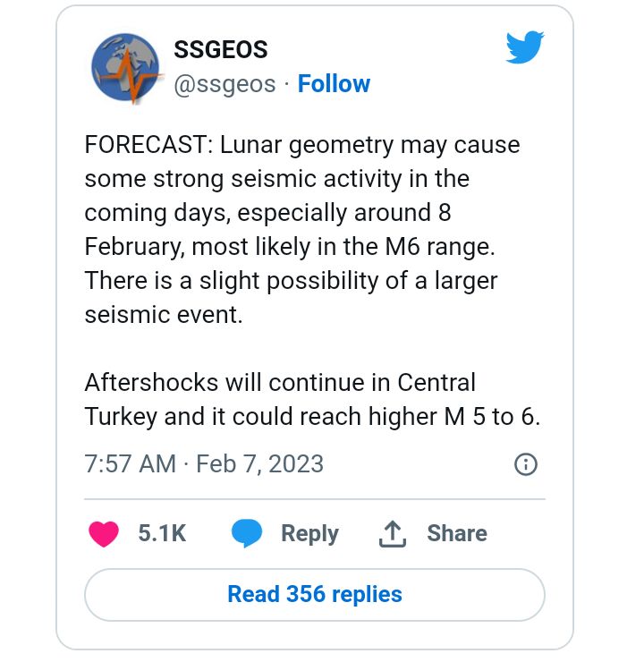
Task: Open the SSGEOS display name profile link
Action: pos(221,50)
